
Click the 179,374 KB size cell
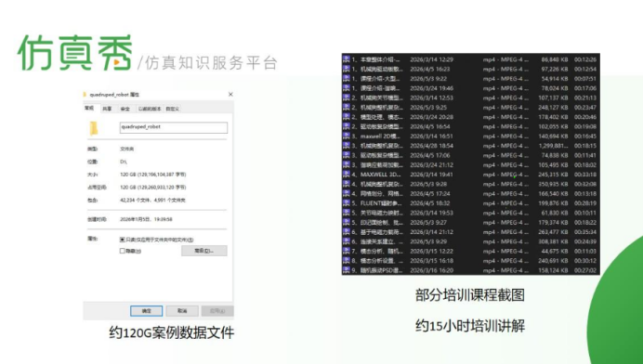tap(553, 222)
